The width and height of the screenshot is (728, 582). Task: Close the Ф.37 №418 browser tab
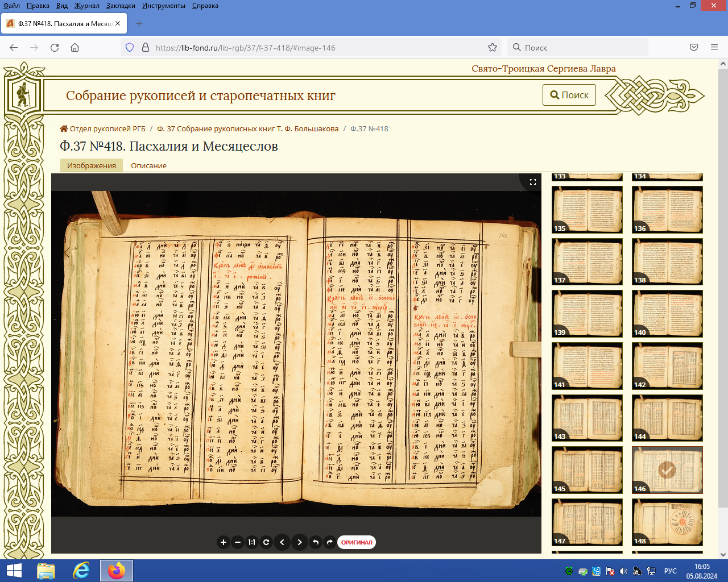118,23
